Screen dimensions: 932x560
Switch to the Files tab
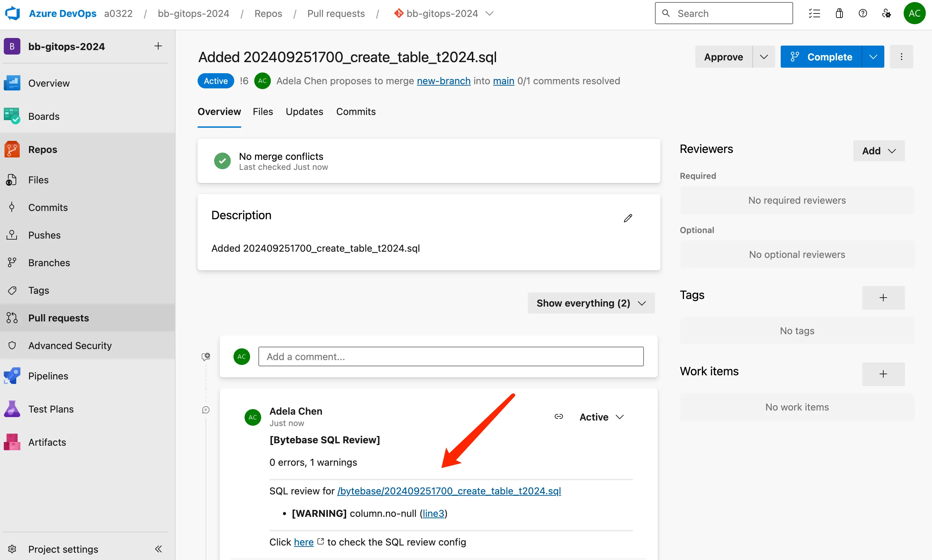pyautogui.click(x=263, y=112)
